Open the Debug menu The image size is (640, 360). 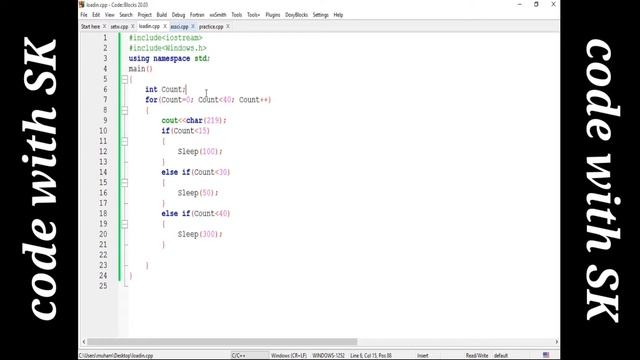click(x=178, y=15)
